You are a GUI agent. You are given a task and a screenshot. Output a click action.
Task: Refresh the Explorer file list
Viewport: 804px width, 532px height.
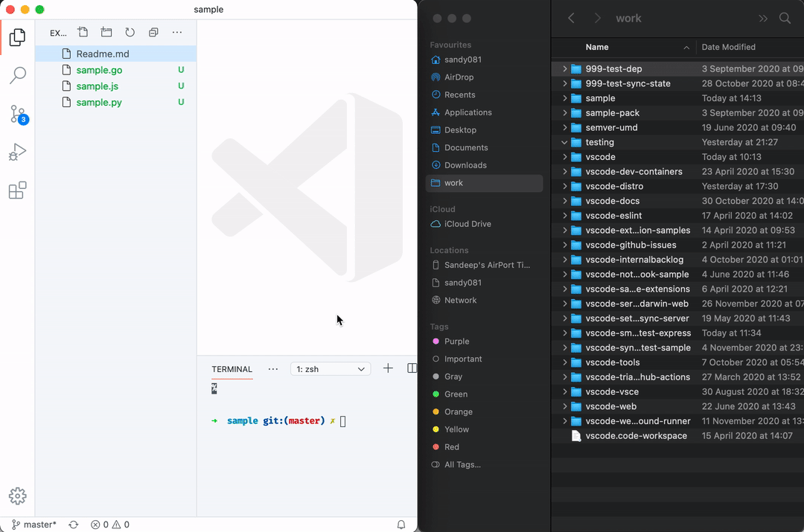point(130,32)
